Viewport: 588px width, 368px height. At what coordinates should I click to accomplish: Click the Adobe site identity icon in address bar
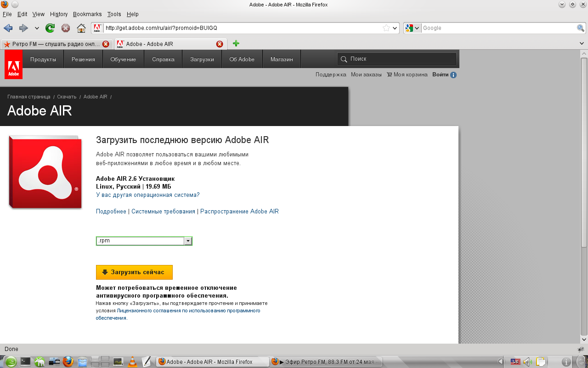pos(97,28)
